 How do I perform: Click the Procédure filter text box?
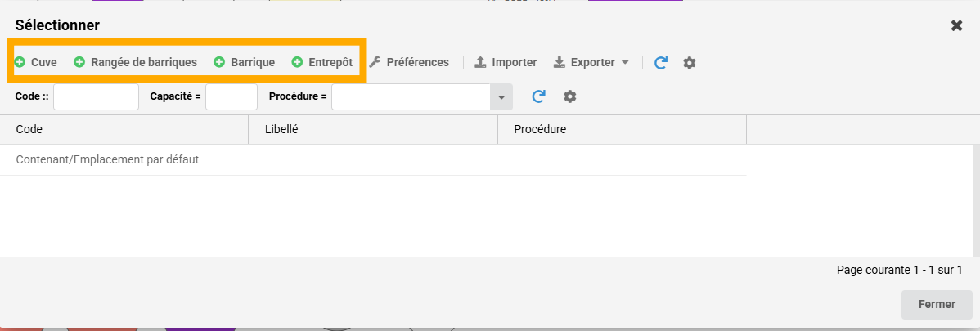pyautogui.click(x=411, y=96)
